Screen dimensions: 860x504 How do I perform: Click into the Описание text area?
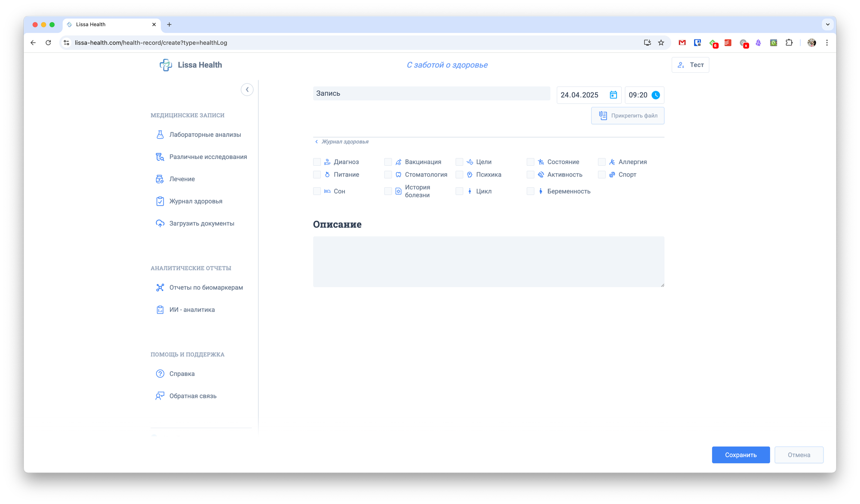488,262
